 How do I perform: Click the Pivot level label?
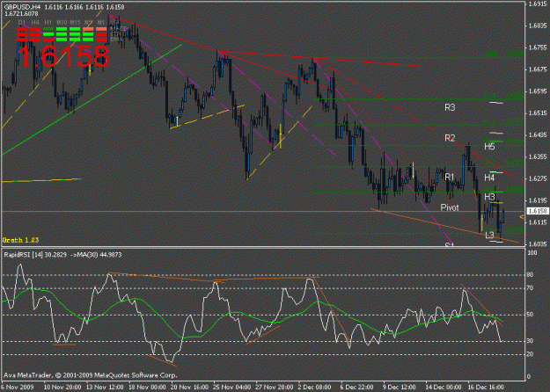[450, 207]
